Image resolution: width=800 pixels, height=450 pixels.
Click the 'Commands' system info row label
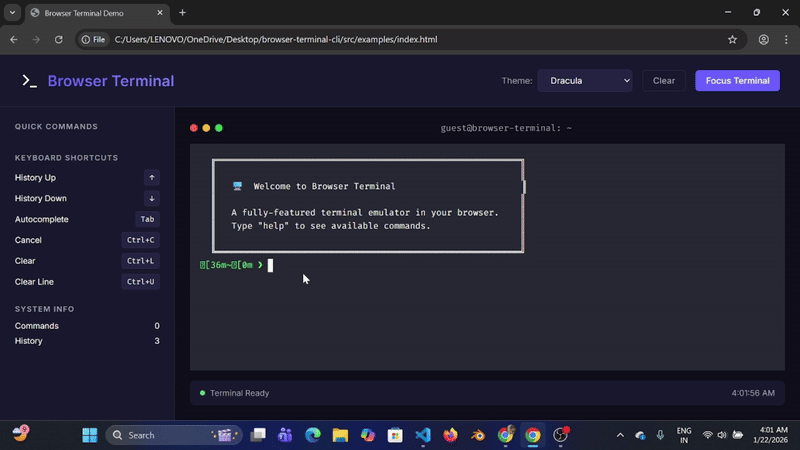click(37, 326)
